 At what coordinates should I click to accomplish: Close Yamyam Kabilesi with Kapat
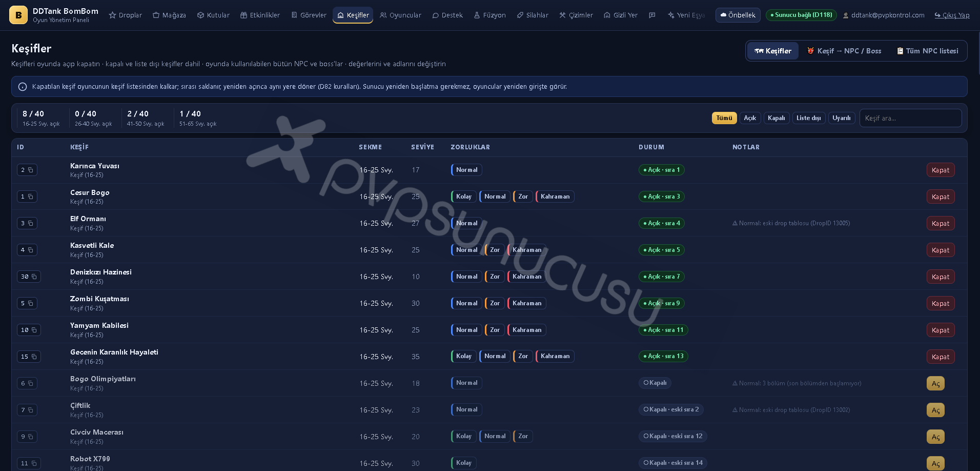[x=940, y=330]
